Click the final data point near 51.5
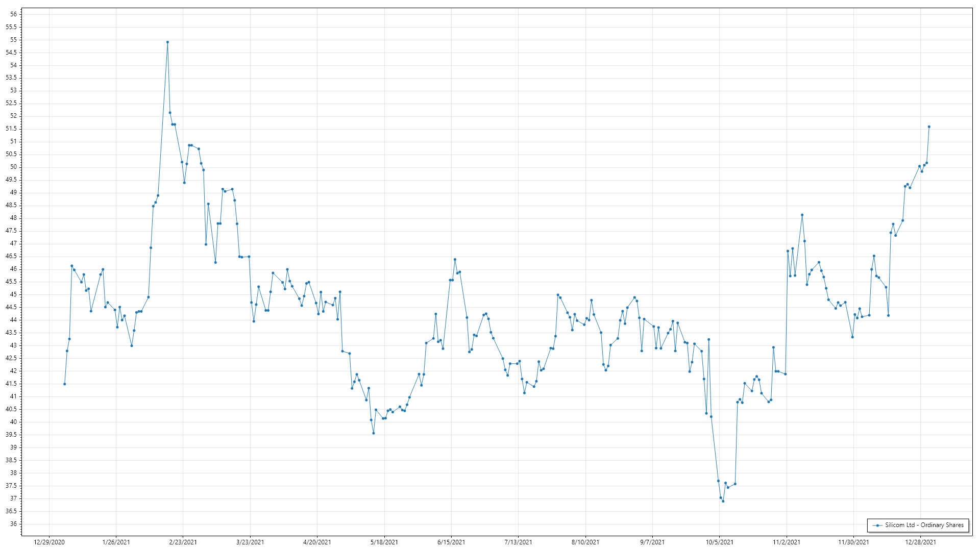 coord(929,127)
